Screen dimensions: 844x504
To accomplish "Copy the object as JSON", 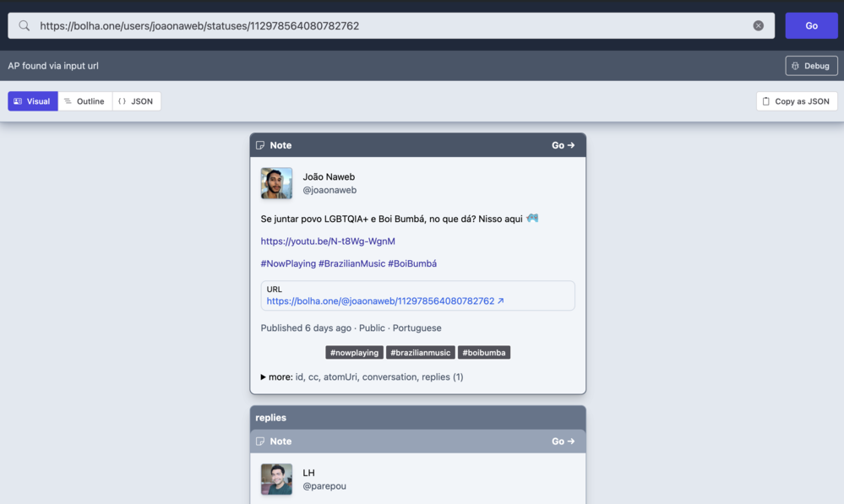I will tap(796, 101).
